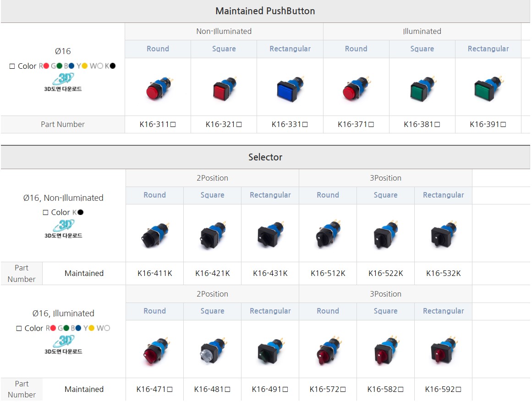Click 3D download icon for Ø16 Illuminated selector
This screenshot has height=402, width=532.
click(x=63, y=345)
